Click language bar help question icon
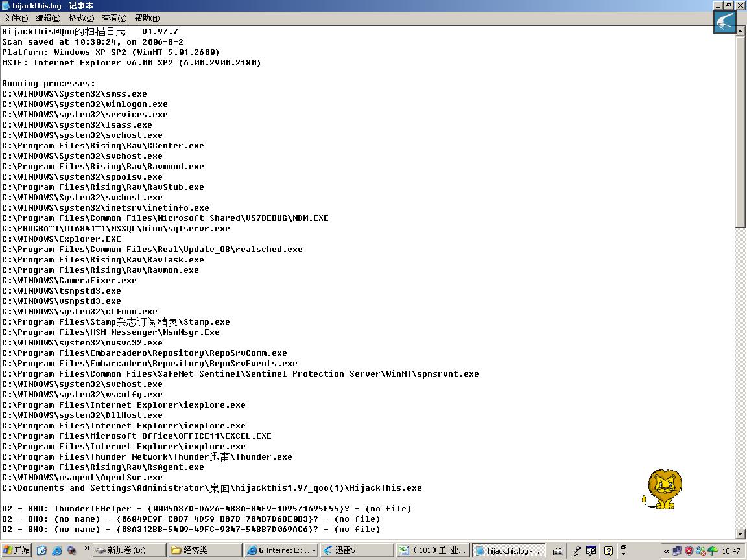The image size is (747, 560). click(x=608, y=551)
